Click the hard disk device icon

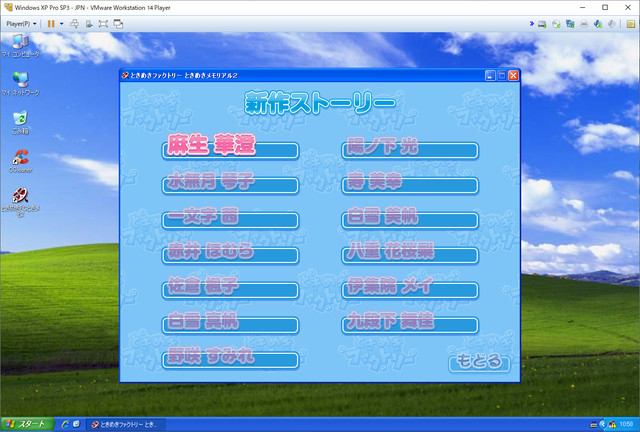(x=542, y=24)
